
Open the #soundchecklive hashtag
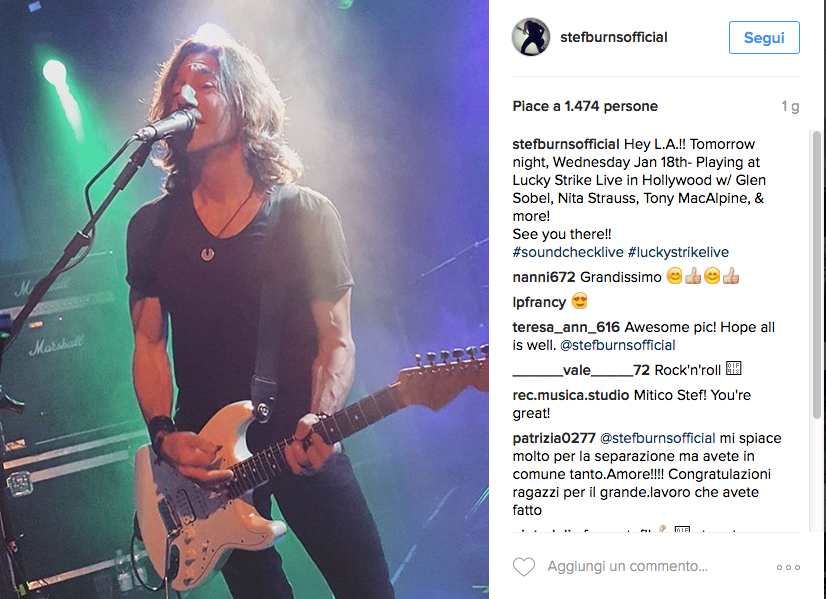[568, 252]
